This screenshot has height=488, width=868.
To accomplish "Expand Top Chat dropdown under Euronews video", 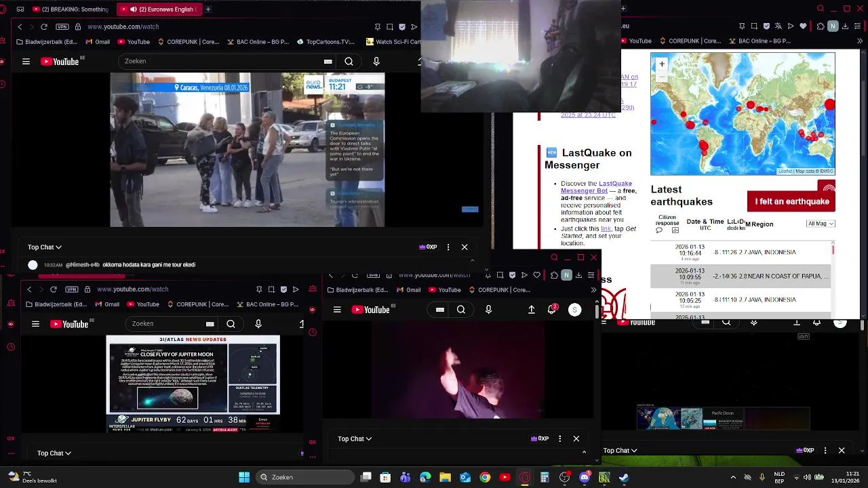I will click(x=45, y=247).
